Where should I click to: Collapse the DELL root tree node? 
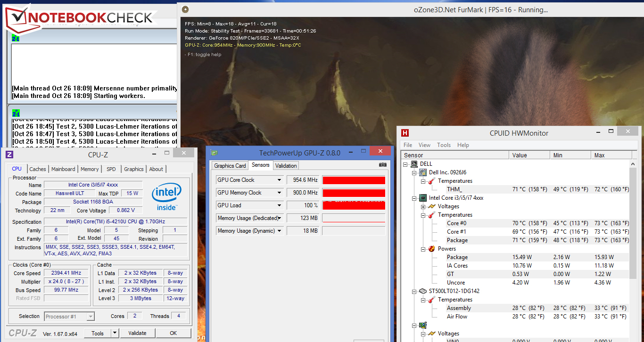(405, 164)
